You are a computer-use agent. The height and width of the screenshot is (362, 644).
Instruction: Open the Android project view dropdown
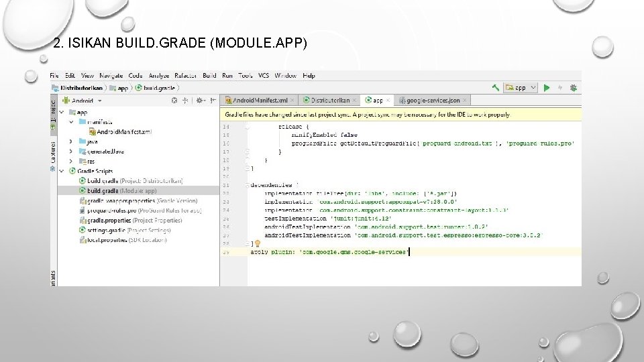click(82, 101)
